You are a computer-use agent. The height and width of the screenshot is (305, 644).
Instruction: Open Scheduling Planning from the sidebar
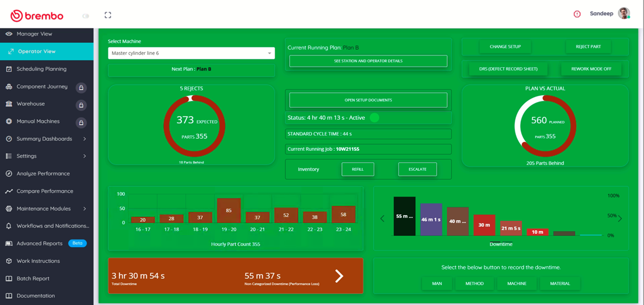point(41,69)
